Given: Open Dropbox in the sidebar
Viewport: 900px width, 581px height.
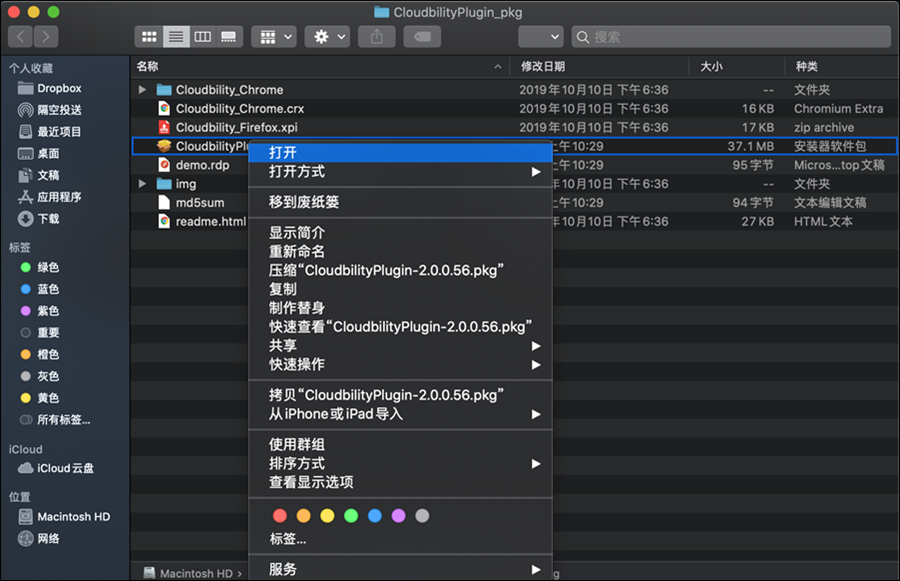Looking at the screenshot, I should point(59,88).
